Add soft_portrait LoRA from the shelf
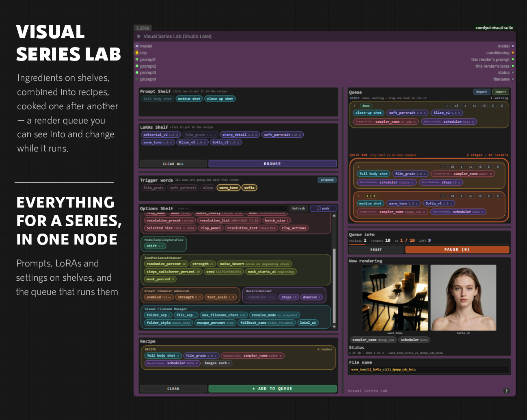Screen dimensions: 527x420 [282, 134]
